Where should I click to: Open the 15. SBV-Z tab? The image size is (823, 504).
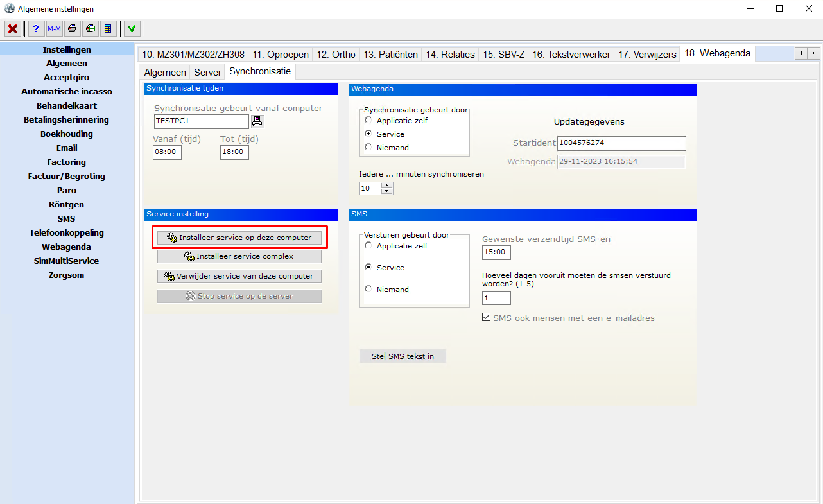point(503,55)
